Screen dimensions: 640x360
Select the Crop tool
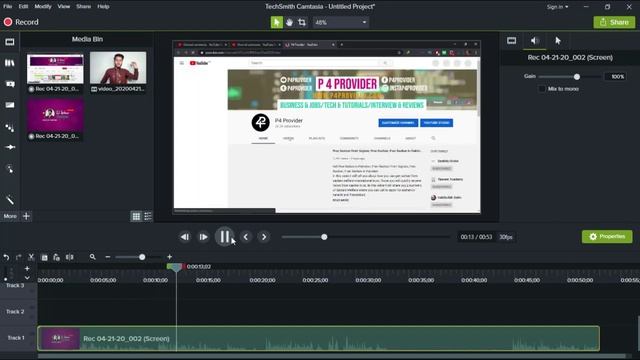point(302,22)
